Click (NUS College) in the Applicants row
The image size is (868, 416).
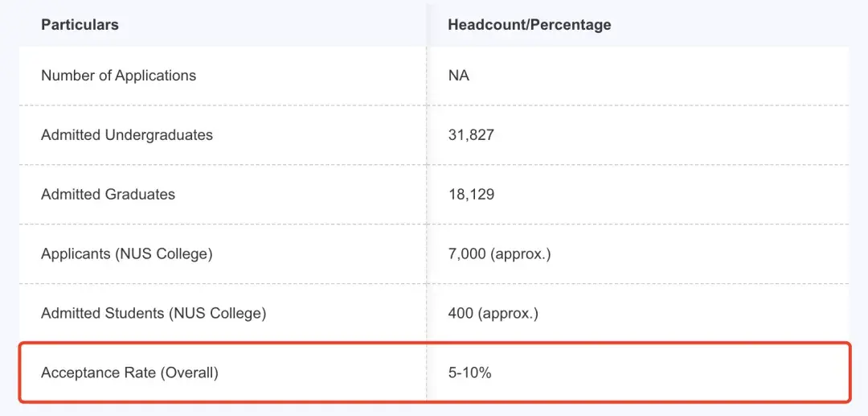pos(164,253)
